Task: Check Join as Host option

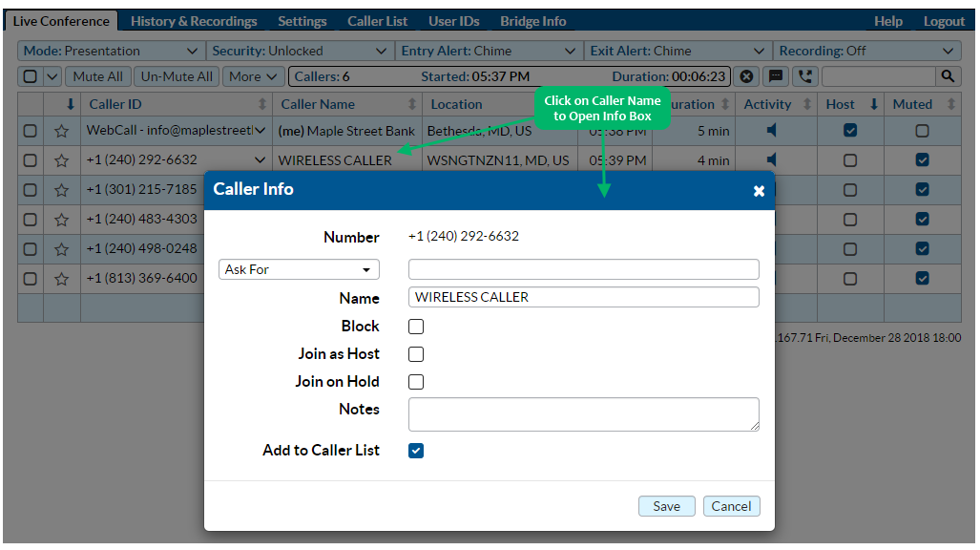Action: pos(415,353)
